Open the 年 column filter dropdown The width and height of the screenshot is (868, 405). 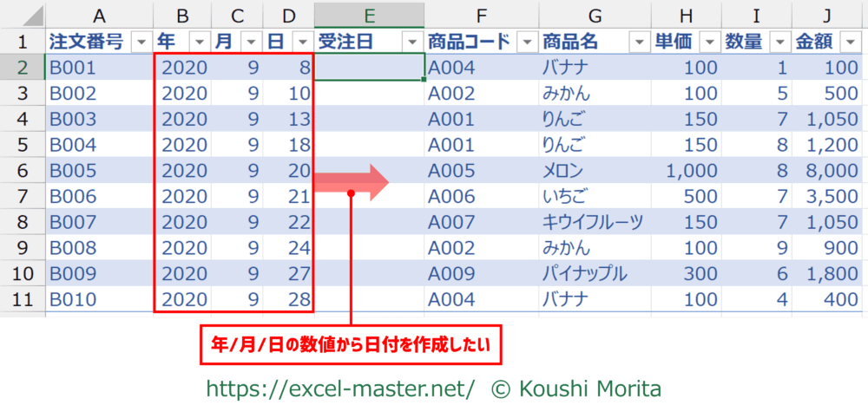coord(199,42)
